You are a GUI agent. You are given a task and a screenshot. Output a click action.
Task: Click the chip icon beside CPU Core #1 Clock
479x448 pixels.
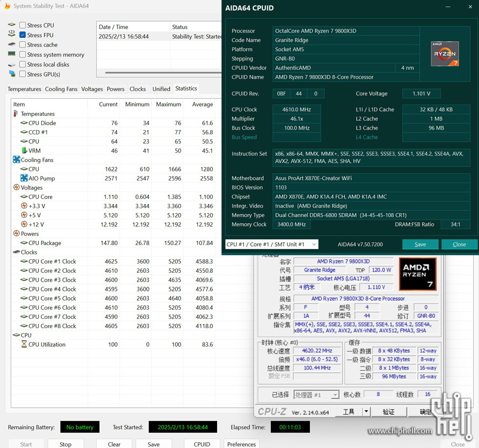(24, 261)
